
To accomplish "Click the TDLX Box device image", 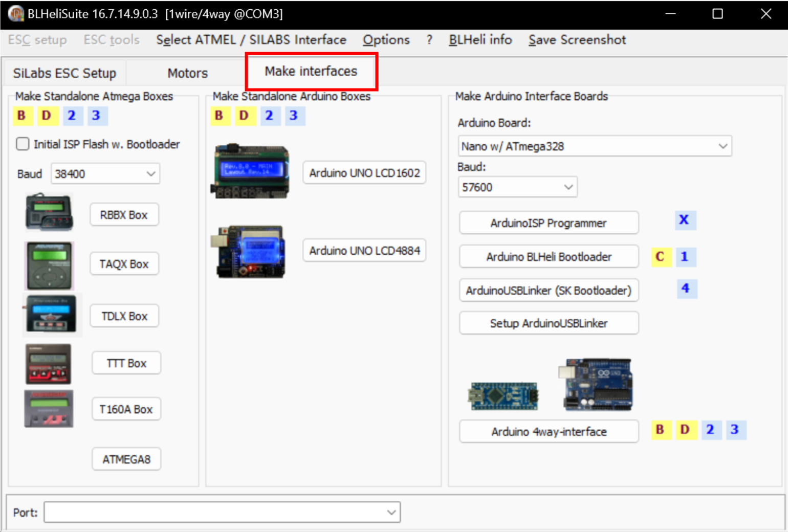I will (52, 314).
